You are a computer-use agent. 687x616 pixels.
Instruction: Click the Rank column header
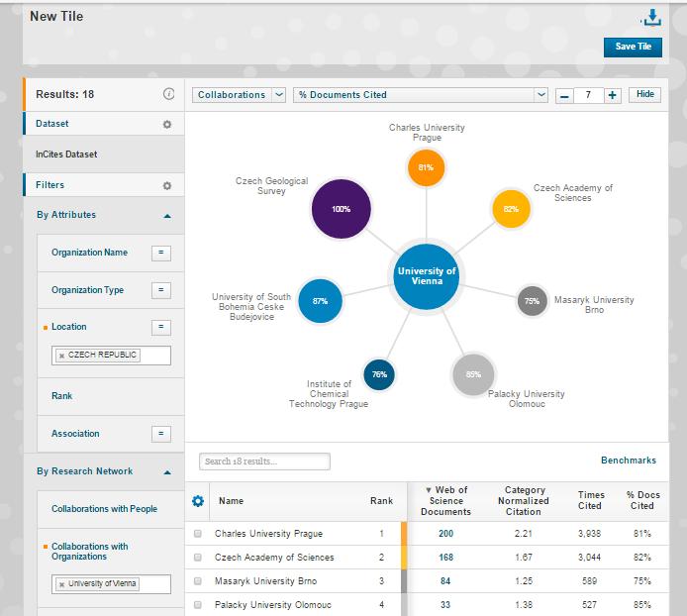[381, 501]
